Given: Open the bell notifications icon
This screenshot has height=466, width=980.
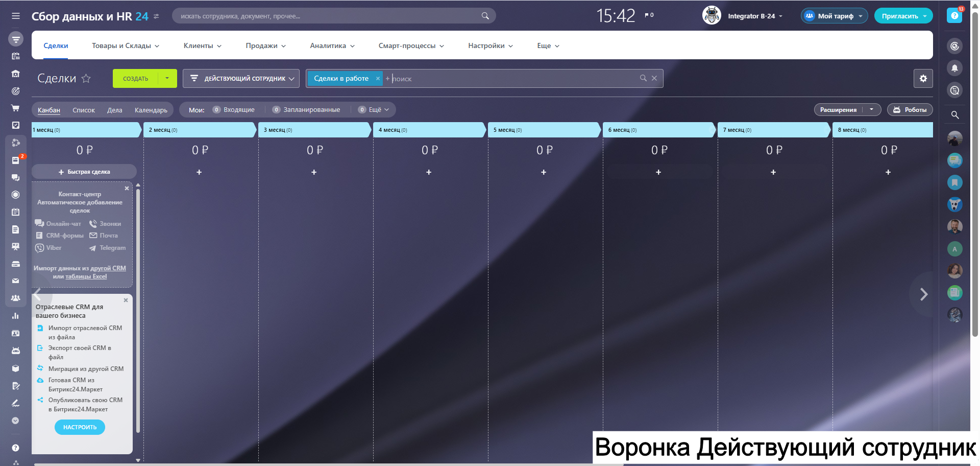Looking at the screenshot, I should tap(954, 68).
